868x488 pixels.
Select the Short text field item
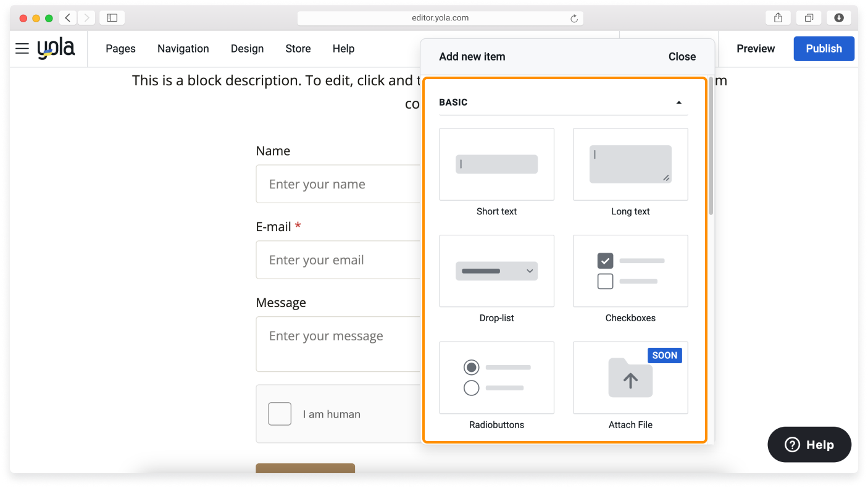pos(496,164)
